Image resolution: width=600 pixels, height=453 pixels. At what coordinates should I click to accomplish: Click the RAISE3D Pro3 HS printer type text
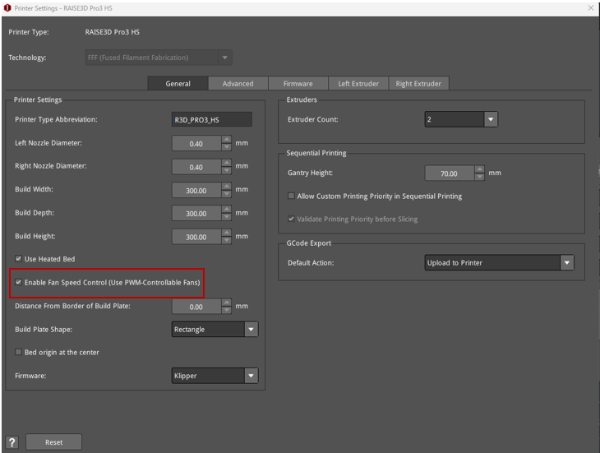pyautogui.click(x=112, y=32)
